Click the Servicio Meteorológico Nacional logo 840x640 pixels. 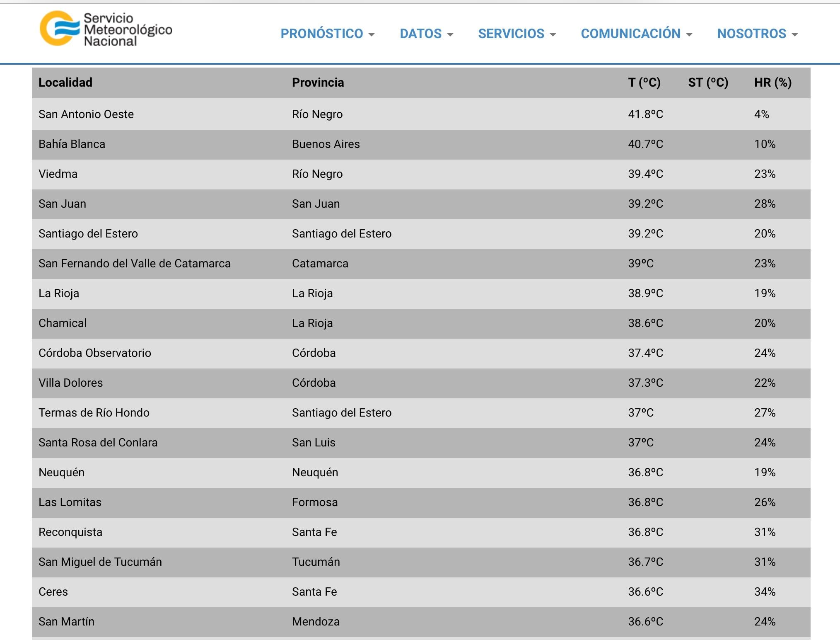tap(106, 29)
